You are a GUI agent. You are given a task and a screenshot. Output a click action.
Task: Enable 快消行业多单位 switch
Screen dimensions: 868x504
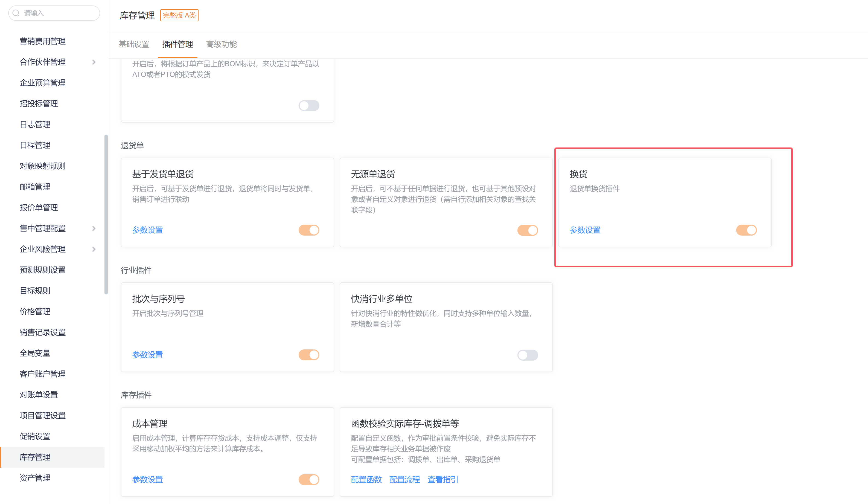(x=527, y=355)
